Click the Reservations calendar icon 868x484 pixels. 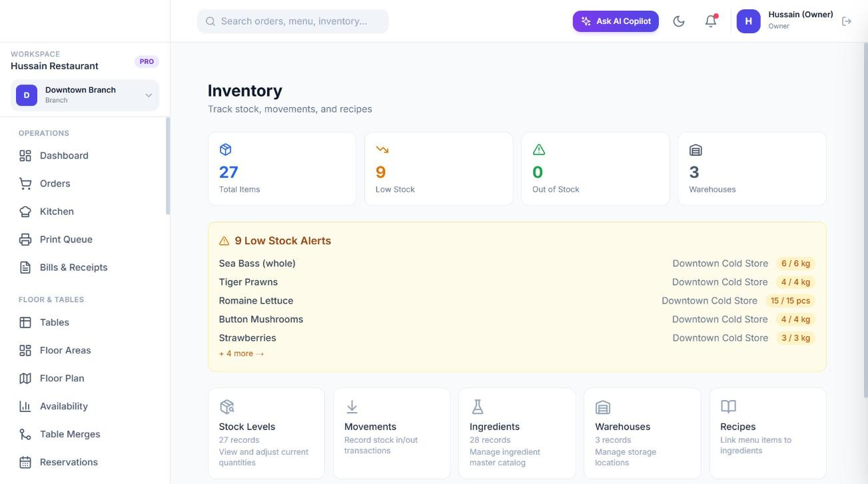point(25,462)
